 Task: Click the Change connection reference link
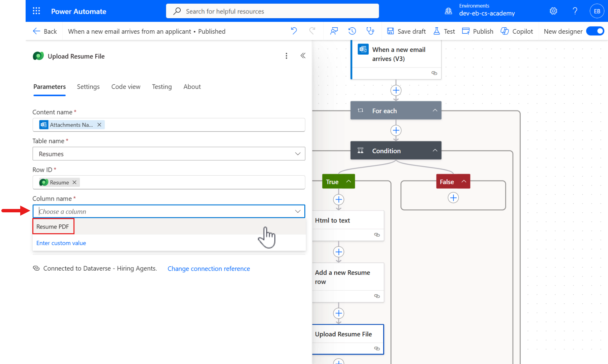(209, 268)
